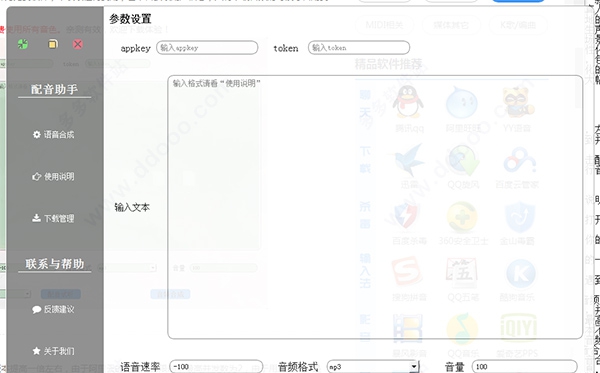Click the QQ音乐 icon in background page
Screen dimensions: 600x373
pyautogui.click(x=462, y=329)
